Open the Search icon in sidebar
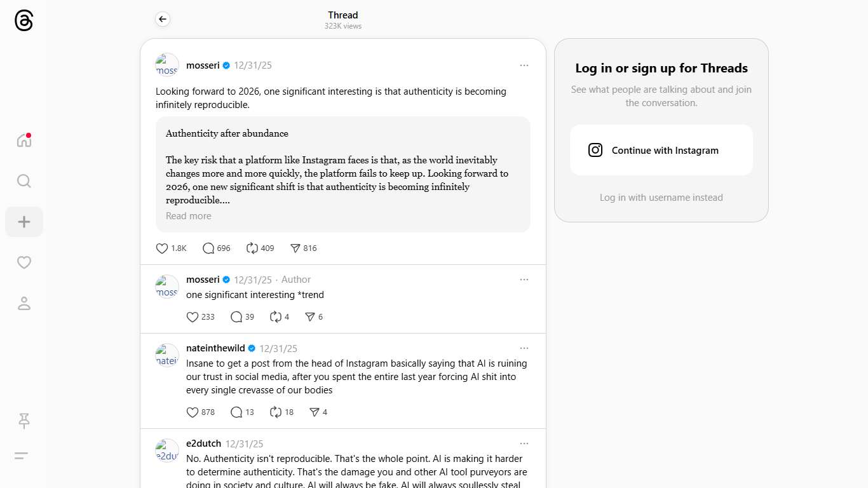 (x=24, y=181)
